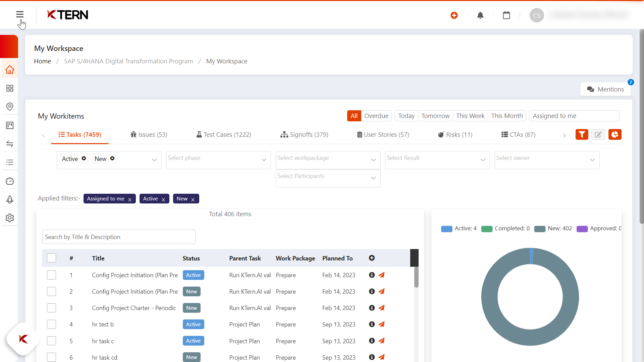644x362 pixels.
Task: Click the send paper-plane icon for row 2
Action: (x=382, y=291)
